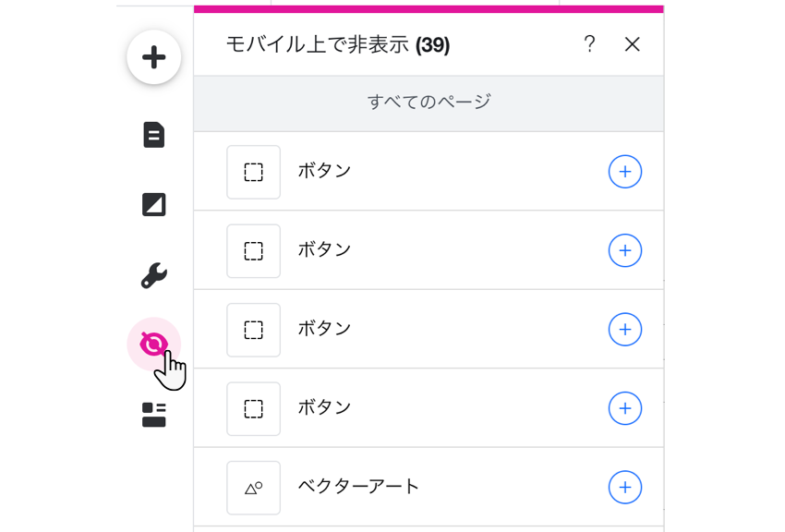Show the second ボタン on mobile
The width and height of the screenshot is (785, 532).
626,250
